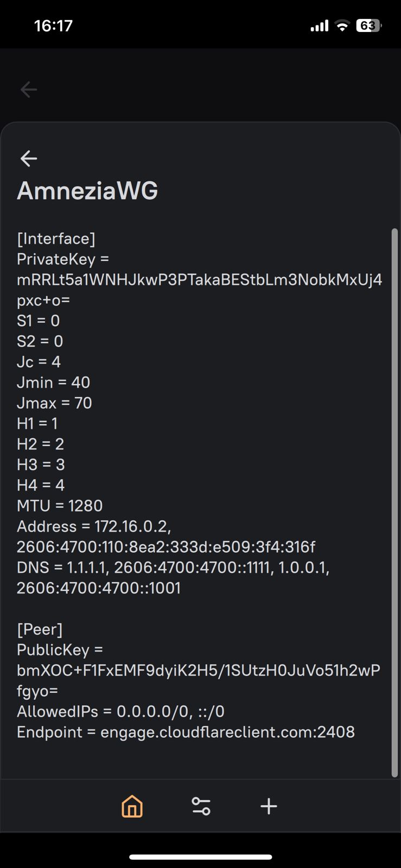Open the settings sliders tab
The width and height of the screenshot is (401, 868).
pos(201,806)
